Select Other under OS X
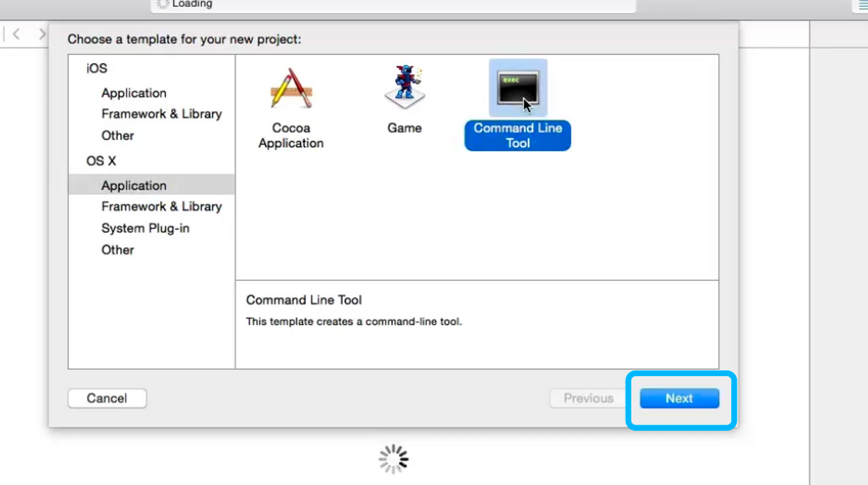This screenshot has width=868, height=485. (x=118, y=250)
